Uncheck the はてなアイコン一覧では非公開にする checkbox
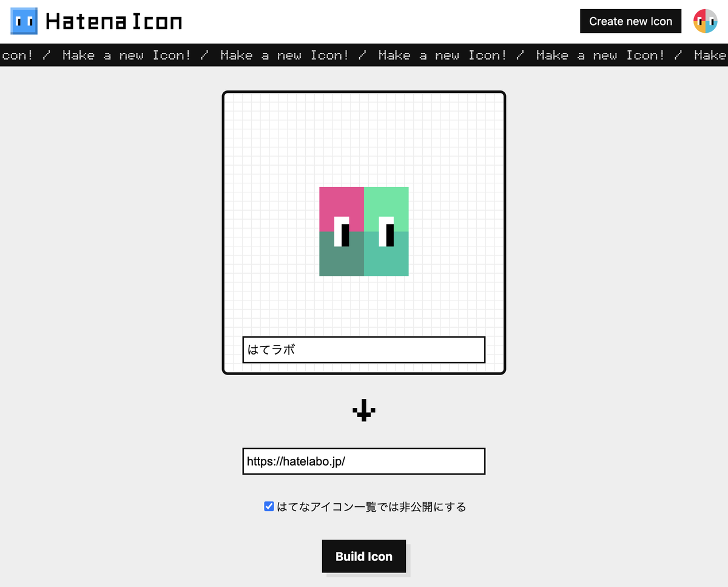The height and width of the screenshot is (587, 728). tap(269, 506)
